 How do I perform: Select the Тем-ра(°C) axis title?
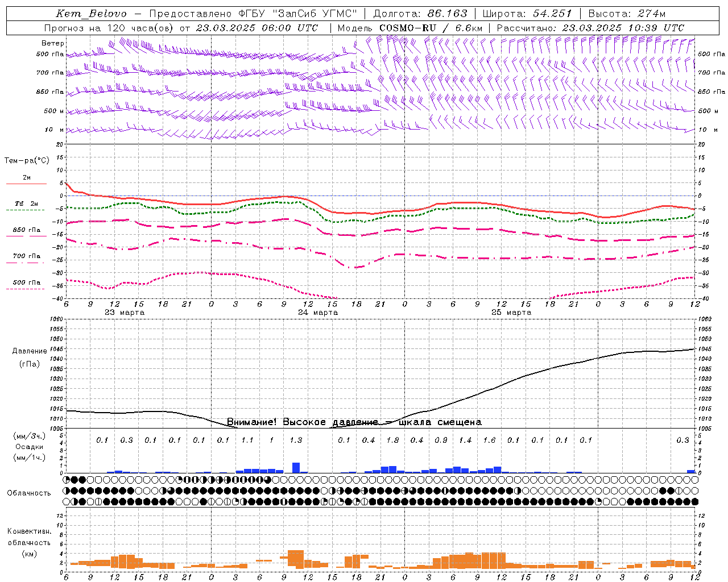pos(27,161)
